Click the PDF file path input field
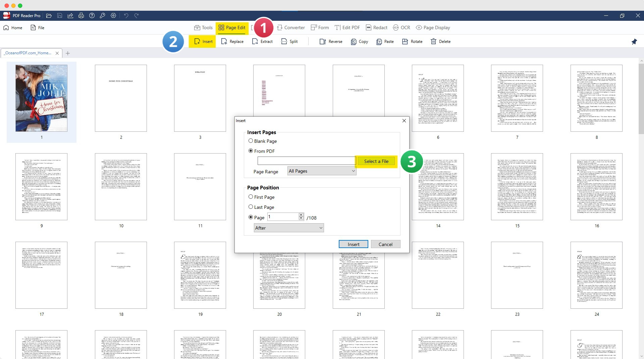 (306, 161)
